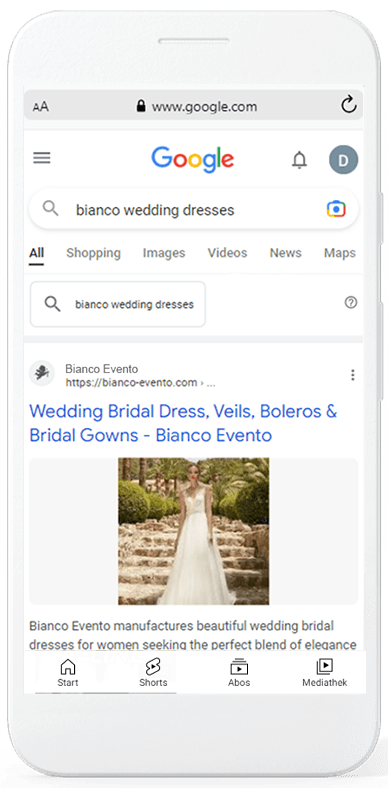The image size is (388, 788).
Task: Click the Bianco Evento manufactures description text
Action: tap(193, 635)
